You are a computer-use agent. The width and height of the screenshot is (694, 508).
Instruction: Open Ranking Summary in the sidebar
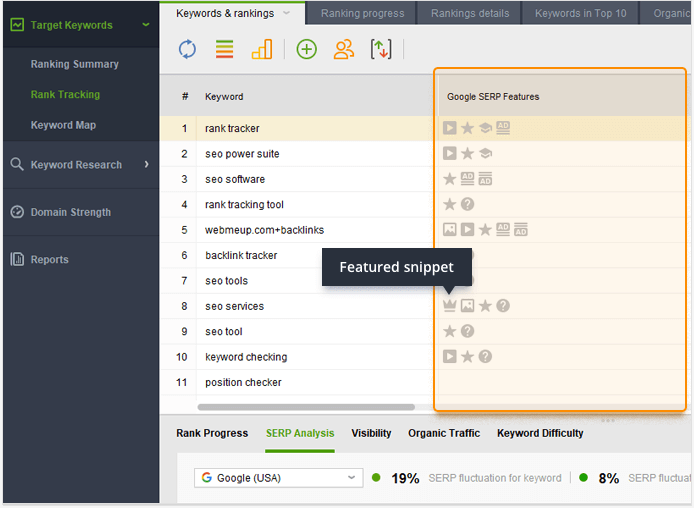click(74, 64)
